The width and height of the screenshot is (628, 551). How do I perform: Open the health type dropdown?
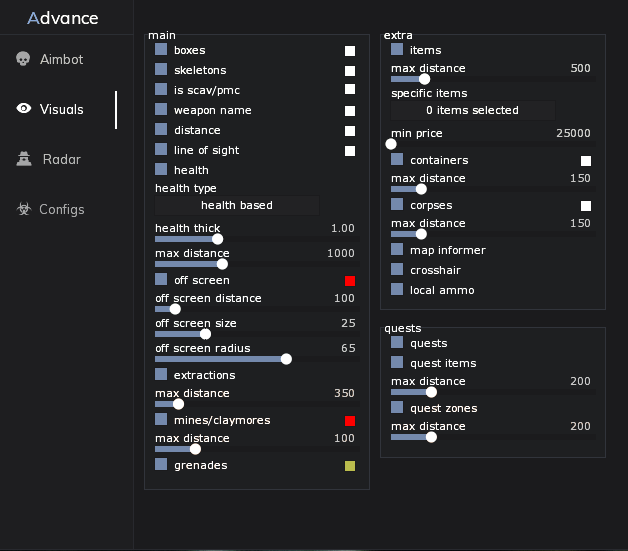point(237,205)
